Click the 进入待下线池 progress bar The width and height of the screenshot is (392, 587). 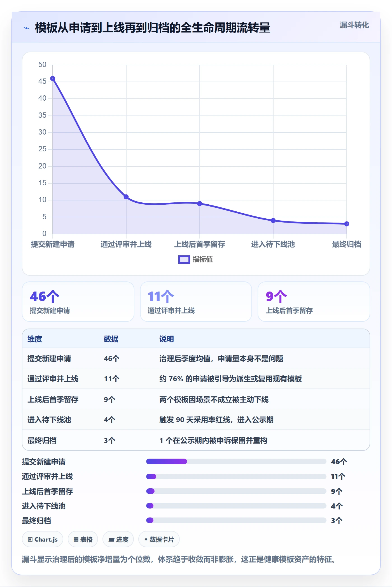[x=236, y=506]
